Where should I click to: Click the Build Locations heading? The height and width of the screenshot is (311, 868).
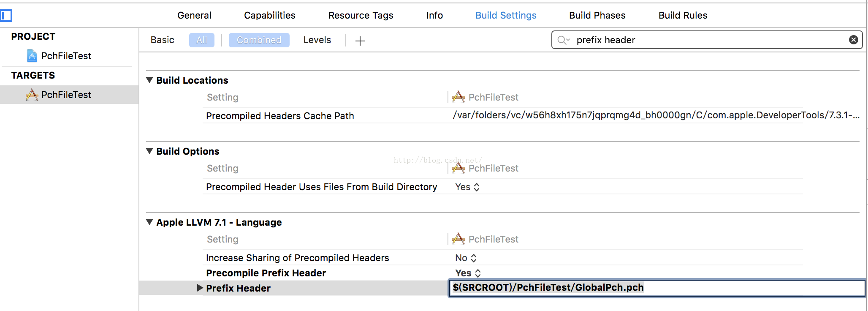192,80
